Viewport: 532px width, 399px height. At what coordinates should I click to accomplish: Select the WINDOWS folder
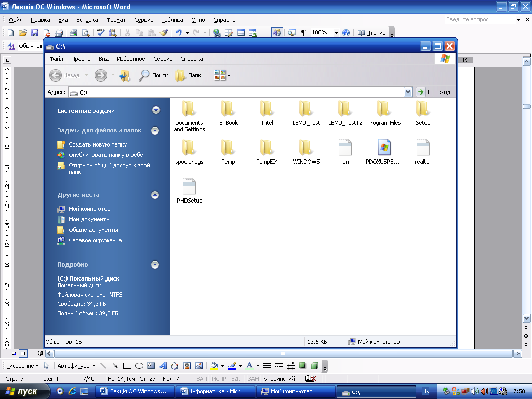click(306, 152)
